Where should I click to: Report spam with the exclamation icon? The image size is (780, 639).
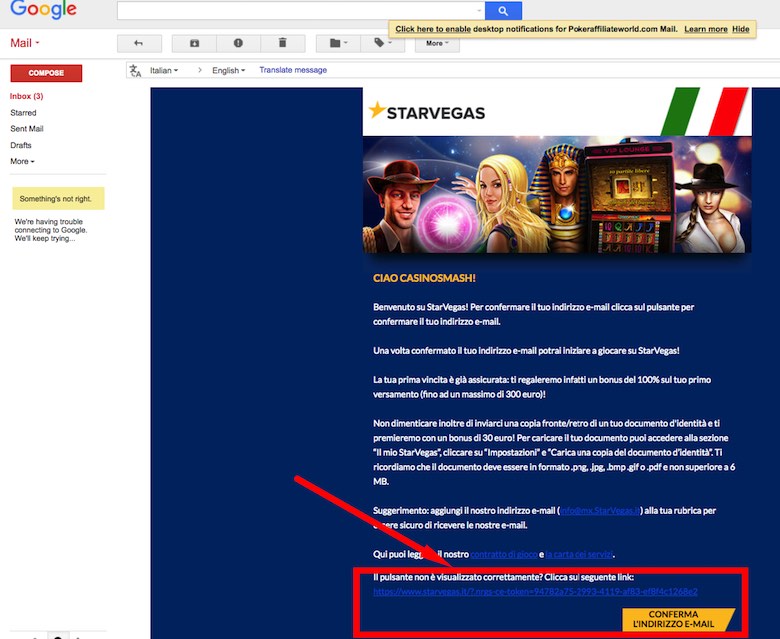[238, 43]
